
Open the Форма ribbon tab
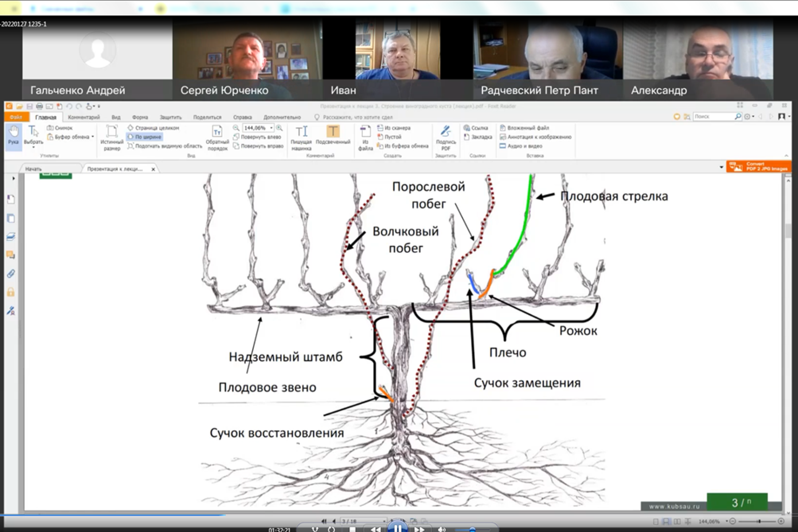coord(140,117)
